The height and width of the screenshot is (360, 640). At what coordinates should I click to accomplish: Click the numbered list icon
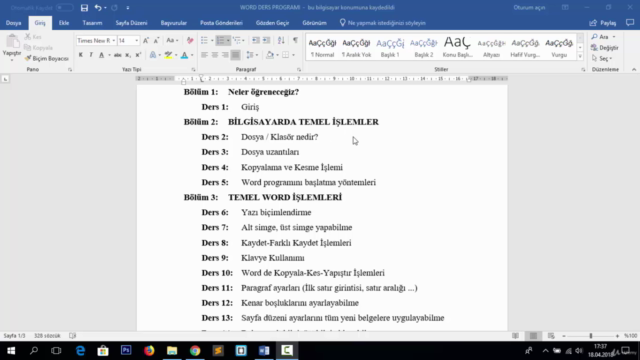click(x=220, y=40)
